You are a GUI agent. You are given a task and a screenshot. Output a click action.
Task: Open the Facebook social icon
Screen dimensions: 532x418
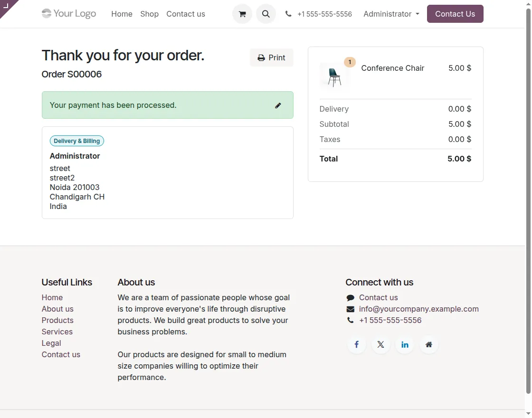(357, 345)
